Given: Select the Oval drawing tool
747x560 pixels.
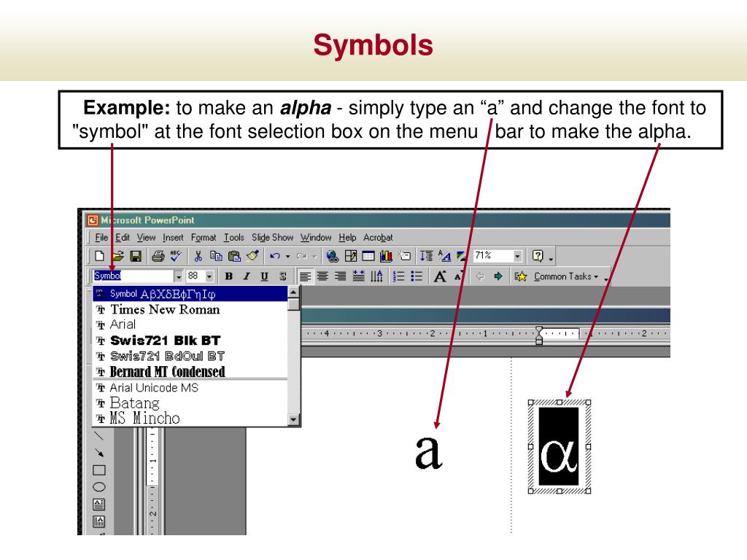Looking at the screenshot, I should point(99,486).
